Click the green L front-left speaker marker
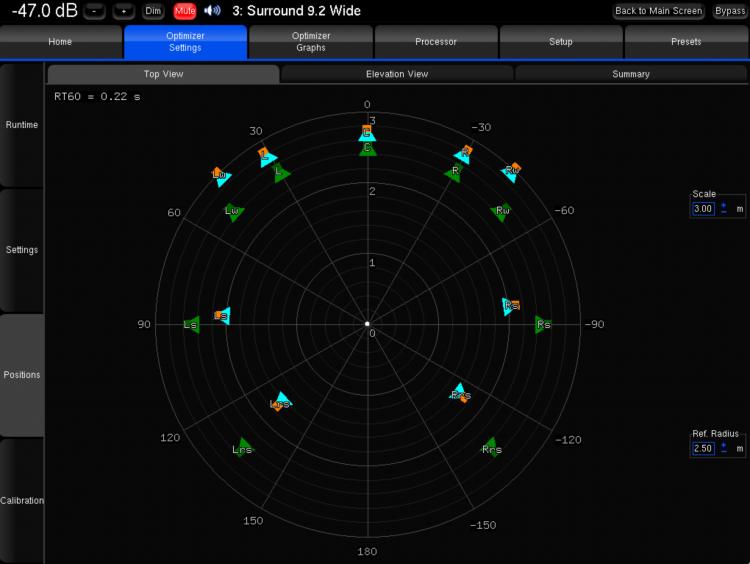The width and height of the screenshot is (750, 564). (x=281, y=173)
